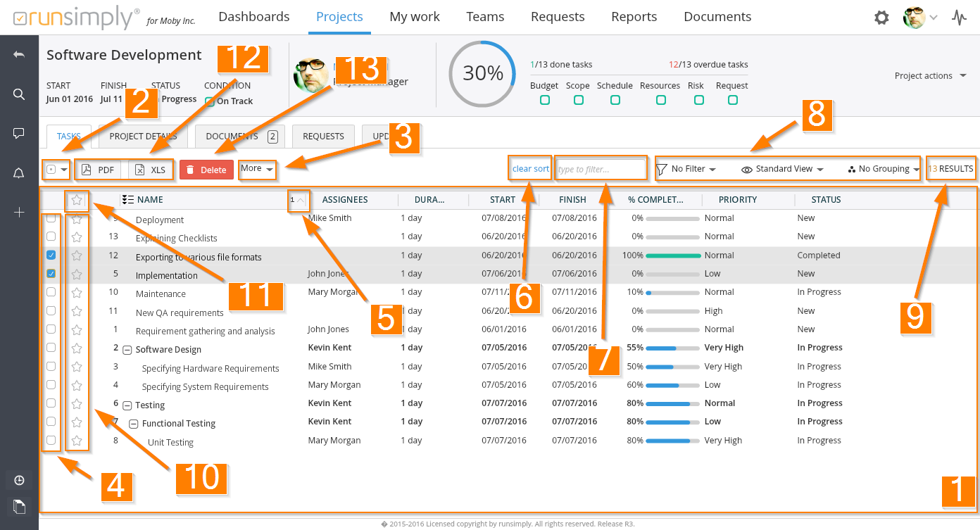This screenshot has width=980, height=530.
Task: Click the type to filter field
Action: [x=600, y=169]
